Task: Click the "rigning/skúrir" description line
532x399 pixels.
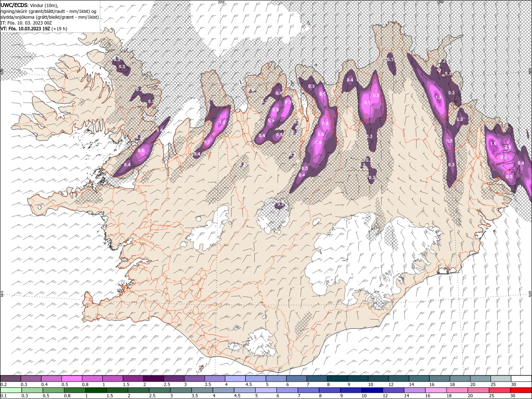Action: [x=49, y=11]
